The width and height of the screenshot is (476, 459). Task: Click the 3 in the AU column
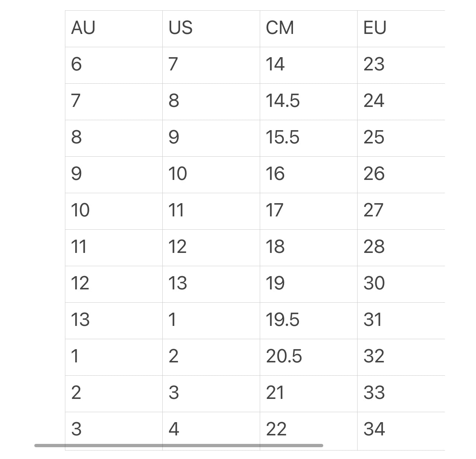76,429
